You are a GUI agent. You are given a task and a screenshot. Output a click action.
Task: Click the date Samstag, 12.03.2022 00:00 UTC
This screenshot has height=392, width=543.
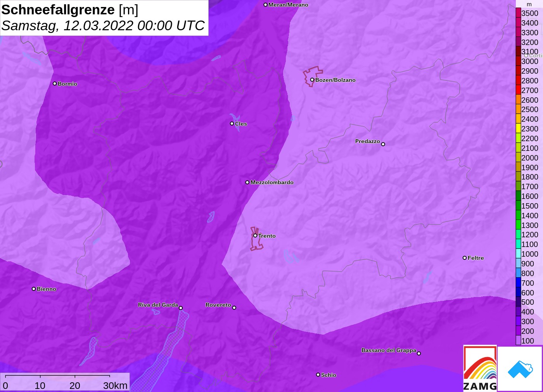[103, 26]
